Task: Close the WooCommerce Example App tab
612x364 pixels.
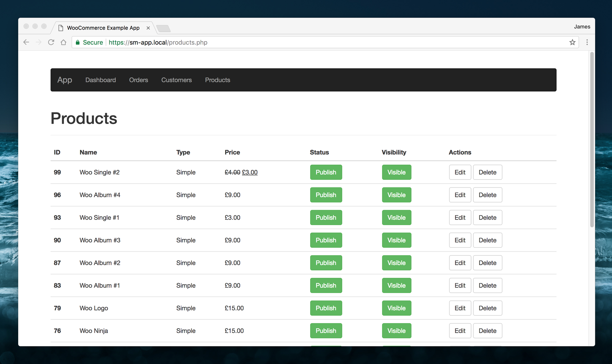Action: (148, 28)
